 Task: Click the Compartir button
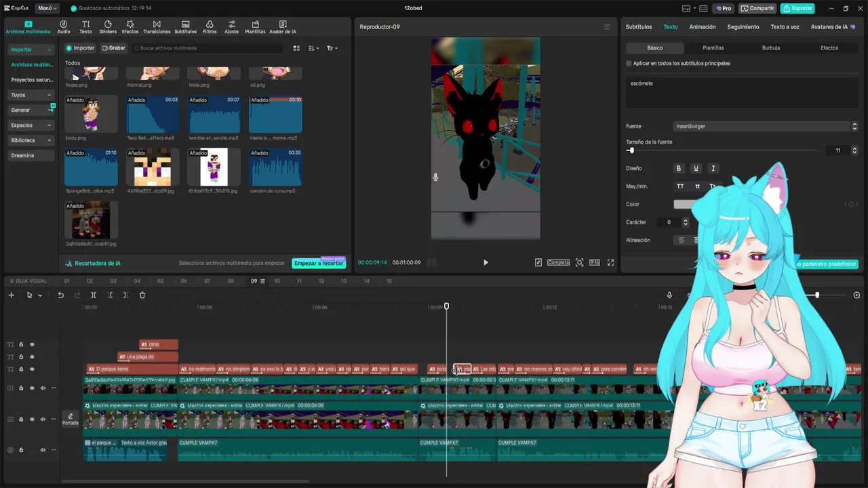757,8
